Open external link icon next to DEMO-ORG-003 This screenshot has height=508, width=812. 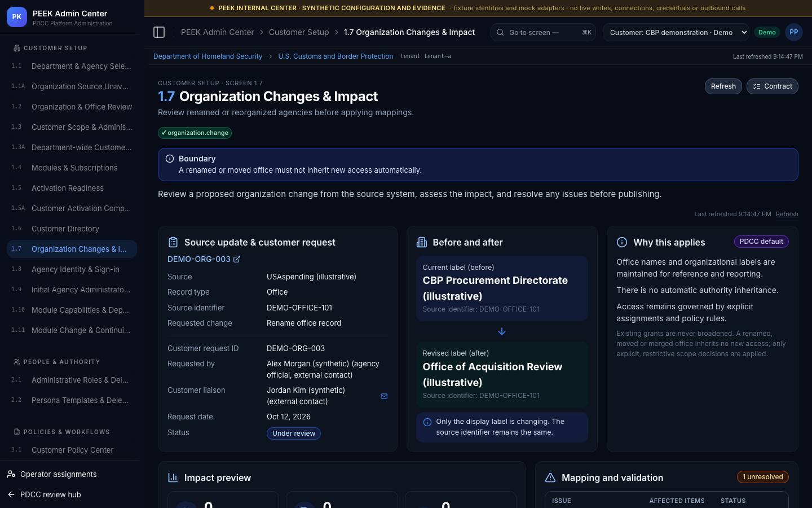[237, 259]
